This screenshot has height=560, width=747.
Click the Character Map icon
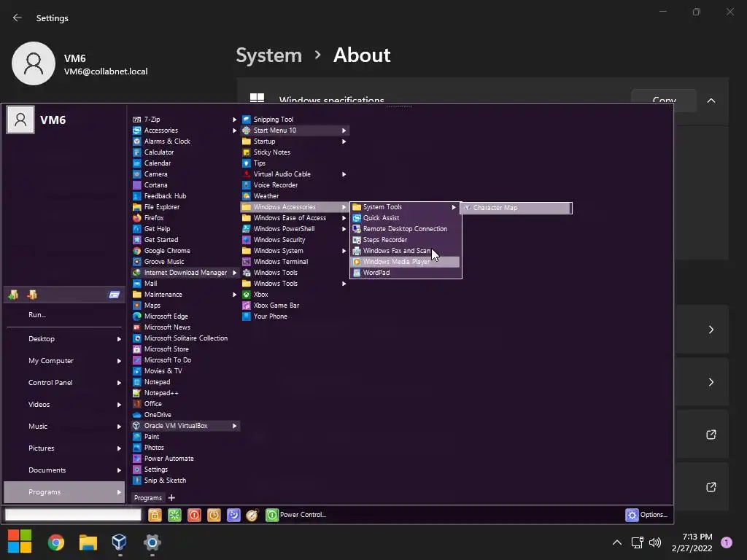tap(467, 208)
